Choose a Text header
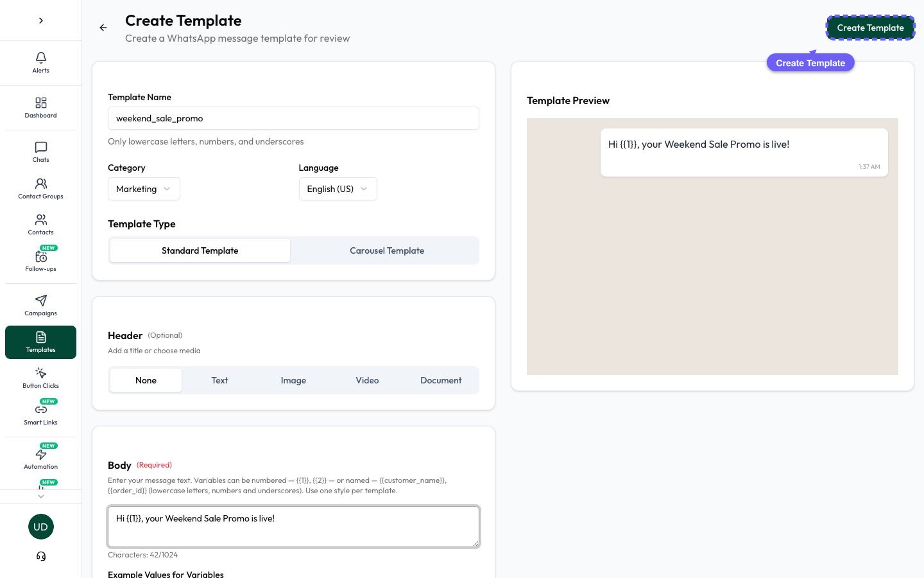 pyautogui.click(x=219, y=380)
